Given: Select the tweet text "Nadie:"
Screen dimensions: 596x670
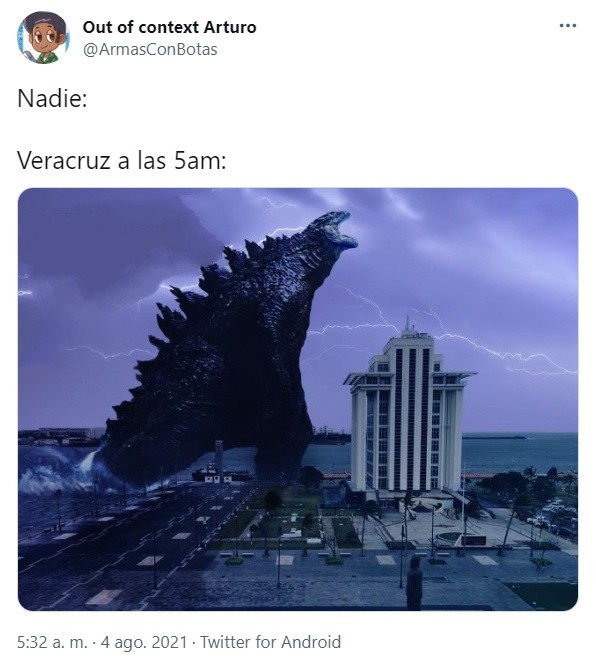Looking at the screenshot, I should [x=52, y=98].
